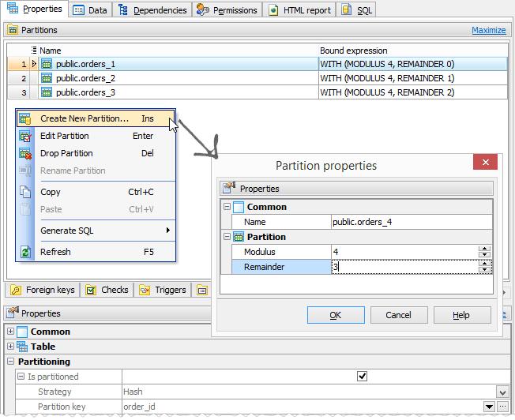Screen dimensions: 515x420
Task: Open the Strategy dropdown
Action: 502,392
